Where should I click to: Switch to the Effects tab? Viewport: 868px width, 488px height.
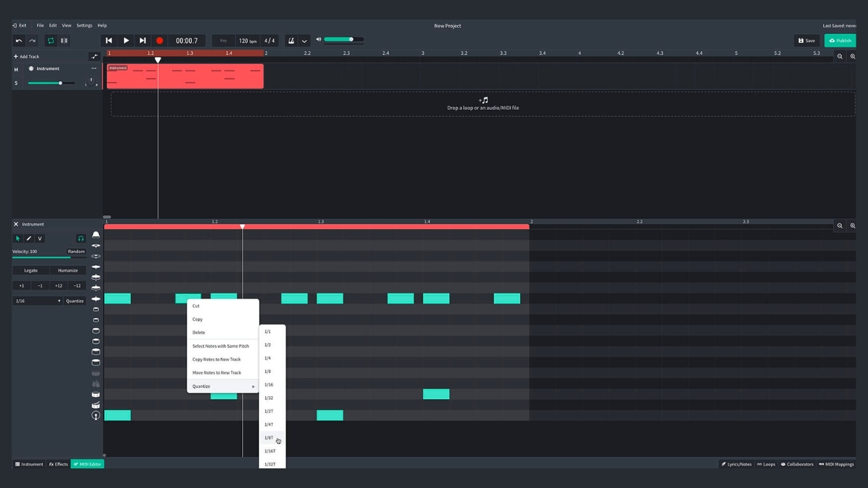[58, 464]
